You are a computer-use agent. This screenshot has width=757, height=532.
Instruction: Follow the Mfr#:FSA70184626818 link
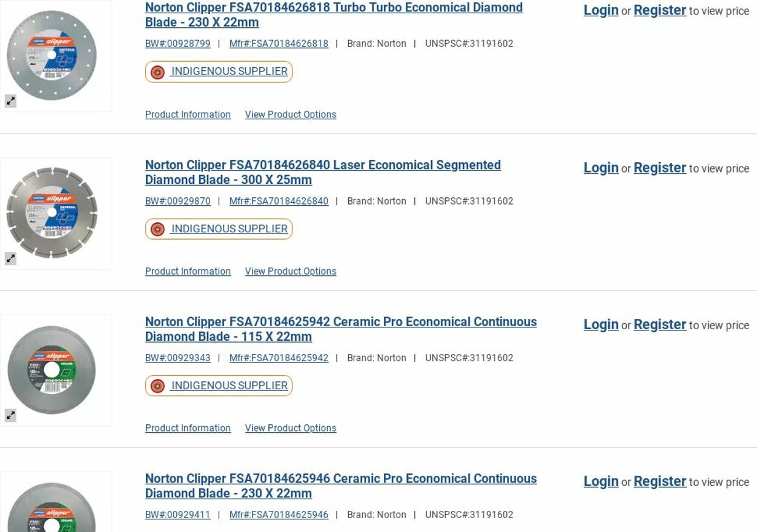279,44
